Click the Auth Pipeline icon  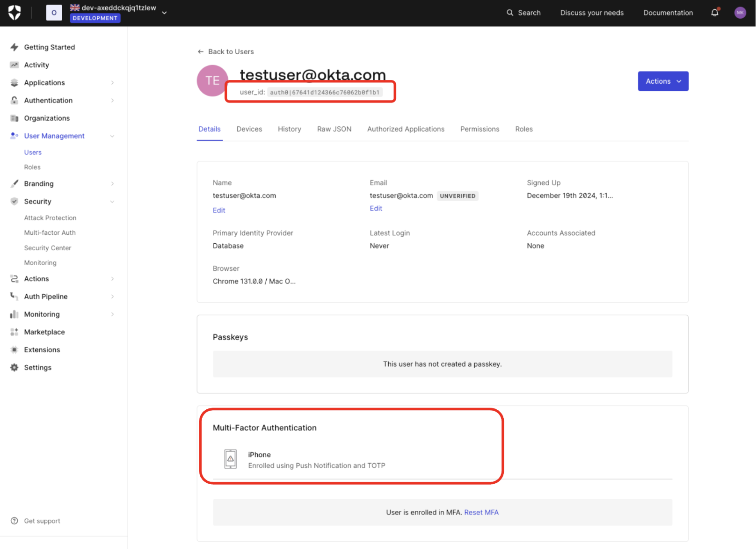[15, 297]
